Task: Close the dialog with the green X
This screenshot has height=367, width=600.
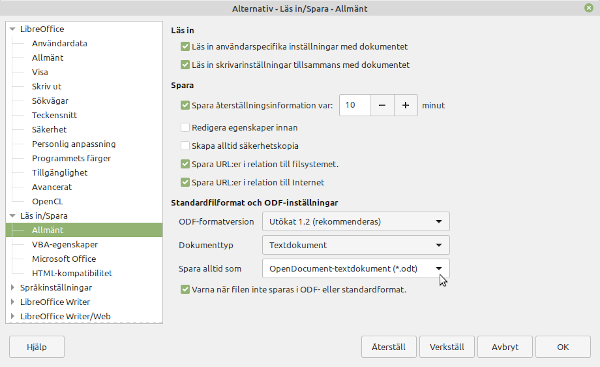Action: [589, 8]
